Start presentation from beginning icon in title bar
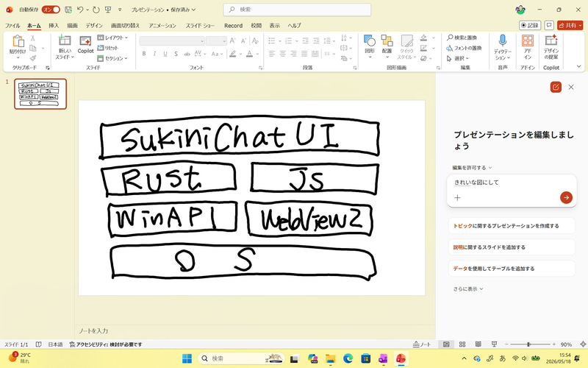 click(x=108, y=10)
